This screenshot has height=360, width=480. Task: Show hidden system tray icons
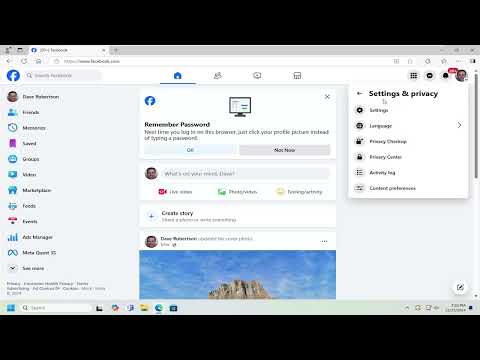pos(407,308)
